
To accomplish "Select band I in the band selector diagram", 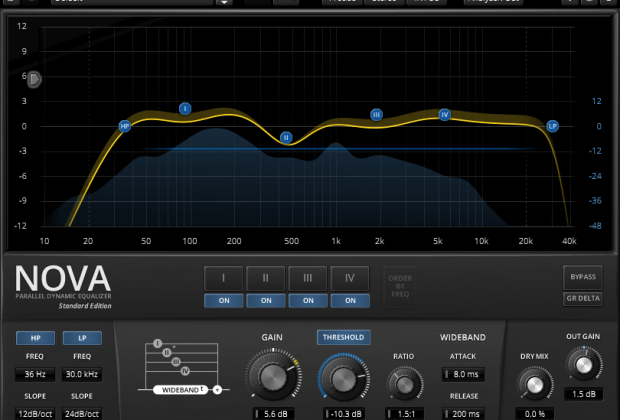I will pos(157,343).
